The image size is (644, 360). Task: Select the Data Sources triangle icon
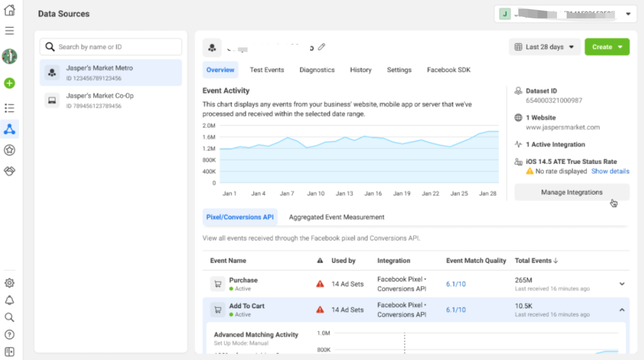click(10, 129)
